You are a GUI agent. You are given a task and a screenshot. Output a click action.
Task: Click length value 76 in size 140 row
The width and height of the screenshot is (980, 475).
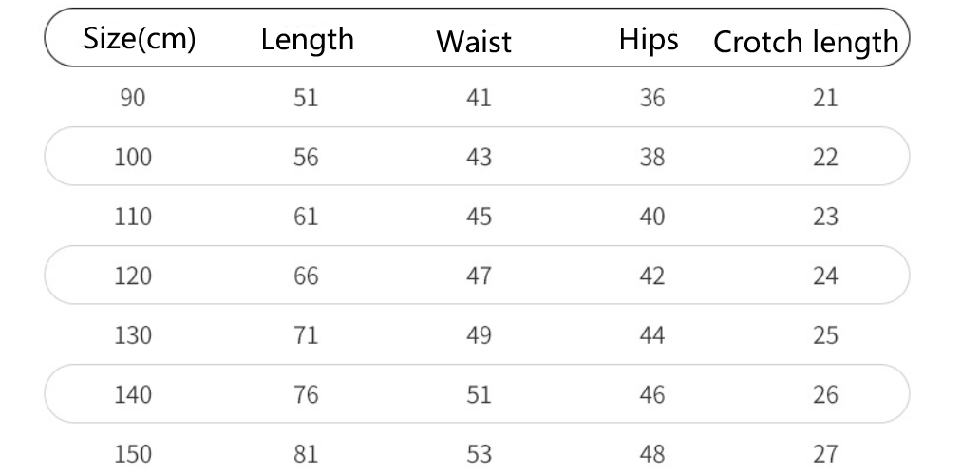306,394
